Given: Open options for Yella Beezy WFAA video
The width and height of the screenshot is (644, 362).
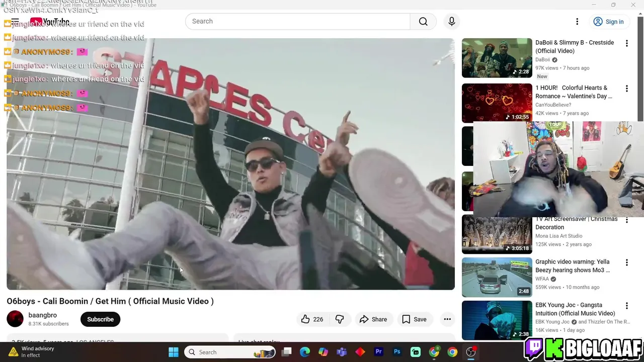Looking at the screenshot, I should click(x=627, y=263).
